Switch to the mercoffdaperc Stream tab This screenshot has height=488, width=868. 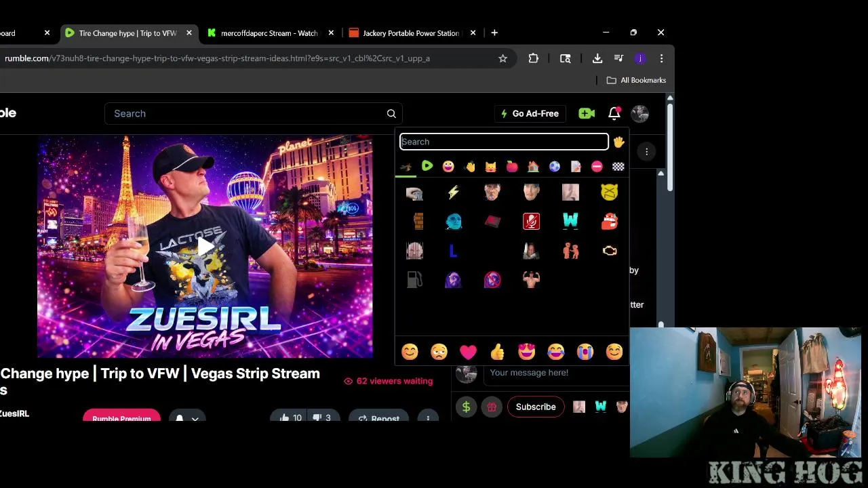[x=269, y=33]
